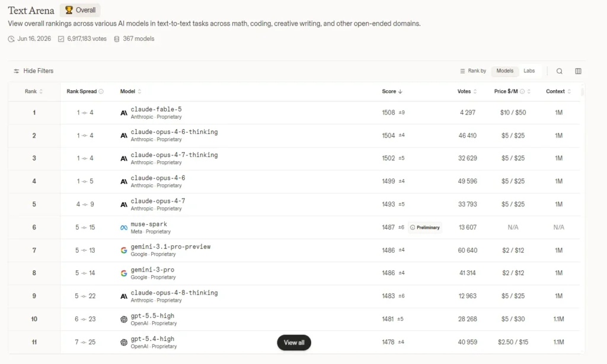This screenshot has width=607, height=364.
Task: Click the Anthropic logo for claude-opus-4-8-thinking
Action: point(124,296)
